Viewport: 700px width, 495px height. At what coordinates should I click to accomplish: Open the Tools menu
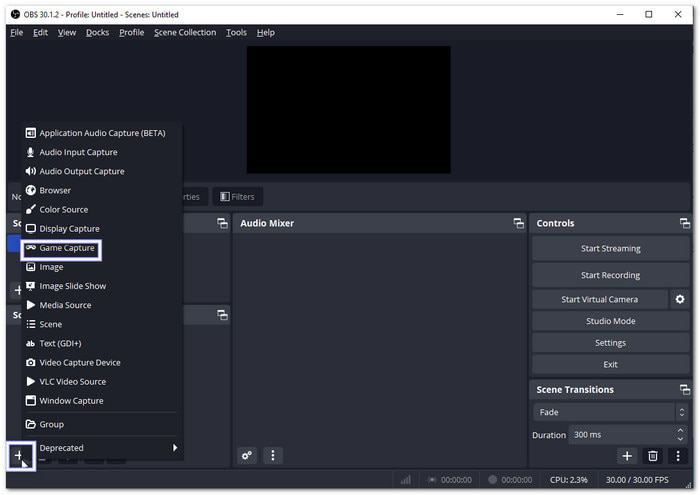tap(236, 33)
